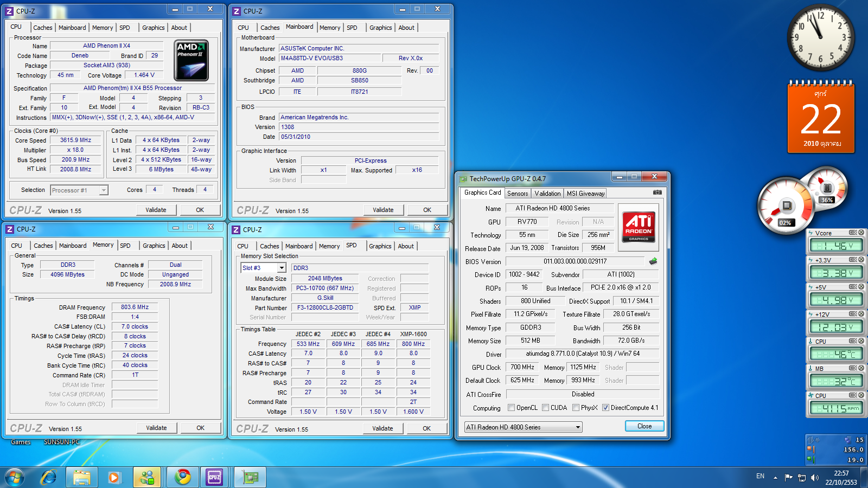868x488 pixels.
Task: Enable the OpenCL checkbox
Action: point(511,408)
